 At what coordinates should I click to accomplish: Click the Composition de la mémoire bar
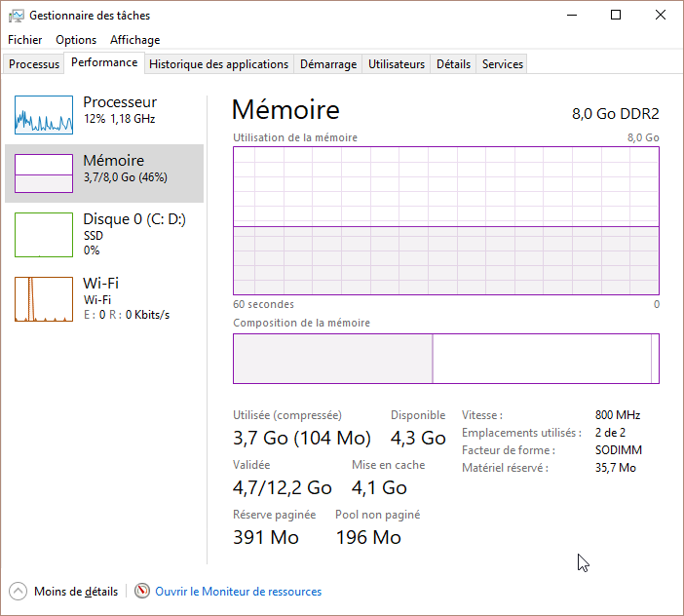coord(446,359)
